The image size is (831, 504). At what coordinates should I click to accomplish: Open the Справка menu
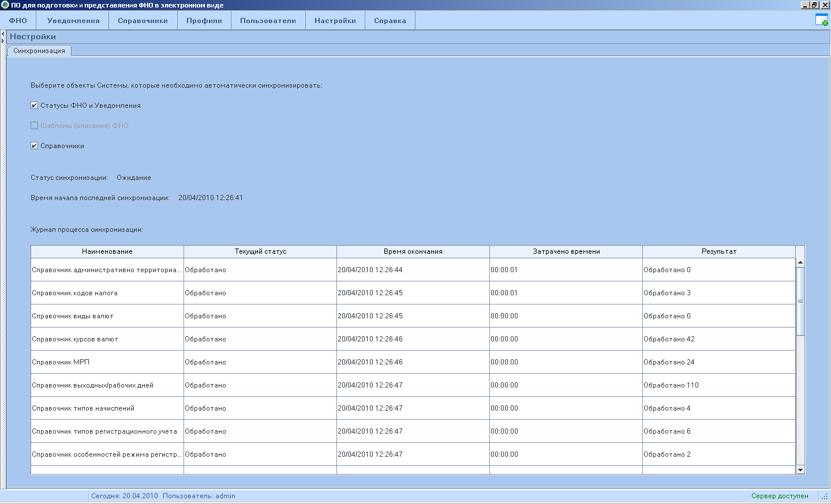coord(390,21)
